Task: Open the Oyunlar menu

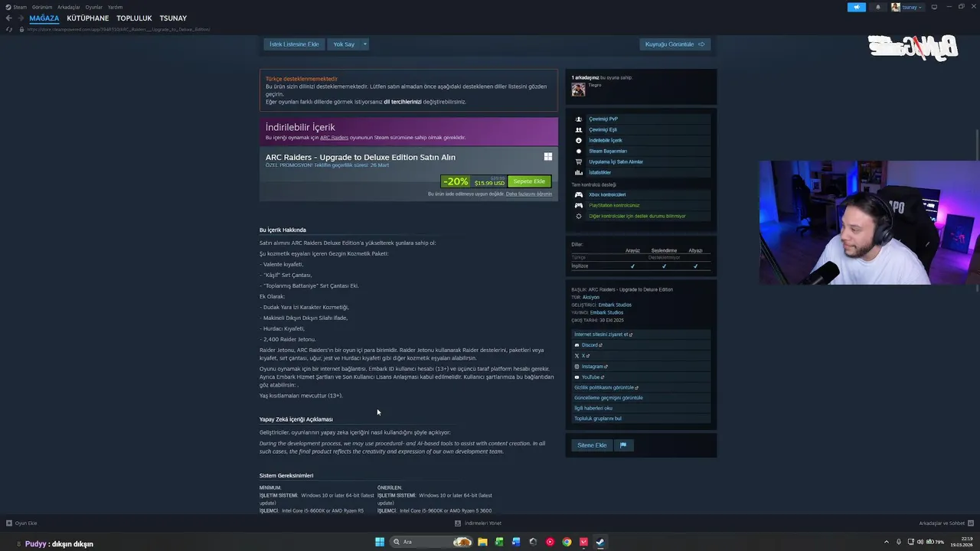Action: pos(94,7)
